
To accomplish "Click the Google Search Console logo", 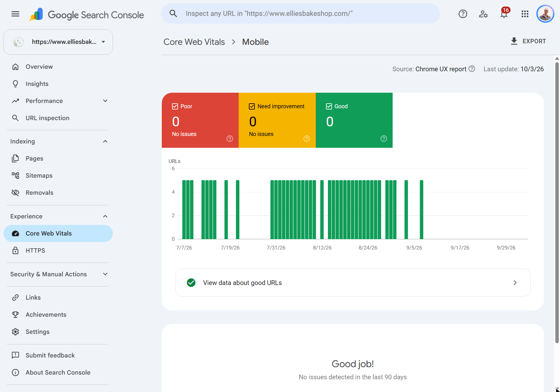I will [86, 15].
